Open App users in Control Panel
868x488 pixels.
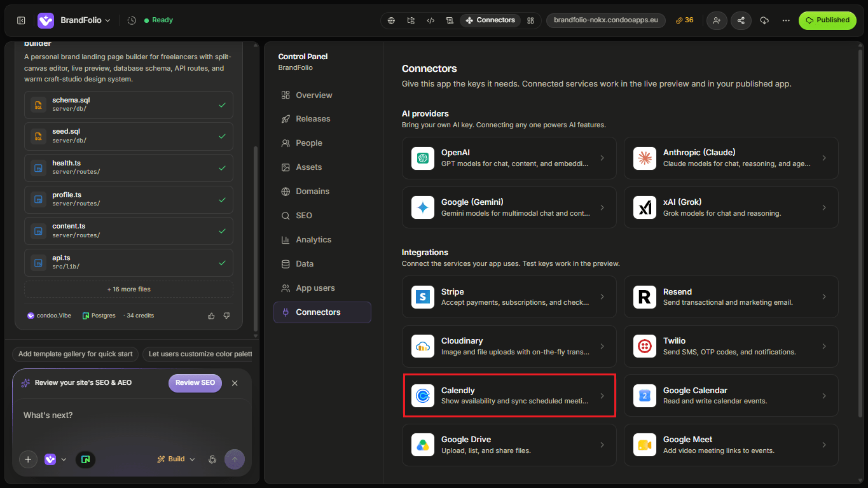(x=322, y=288)
